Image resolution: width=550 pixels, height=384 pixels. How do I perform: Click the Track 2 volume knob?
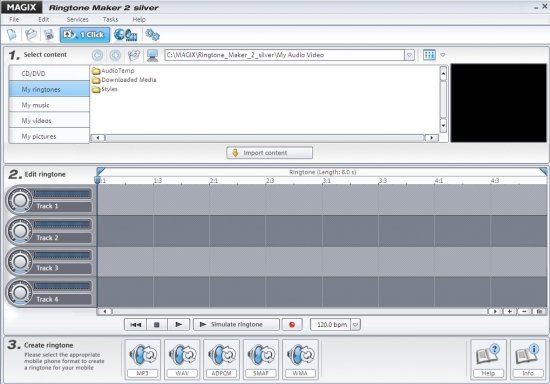point(20,231)
